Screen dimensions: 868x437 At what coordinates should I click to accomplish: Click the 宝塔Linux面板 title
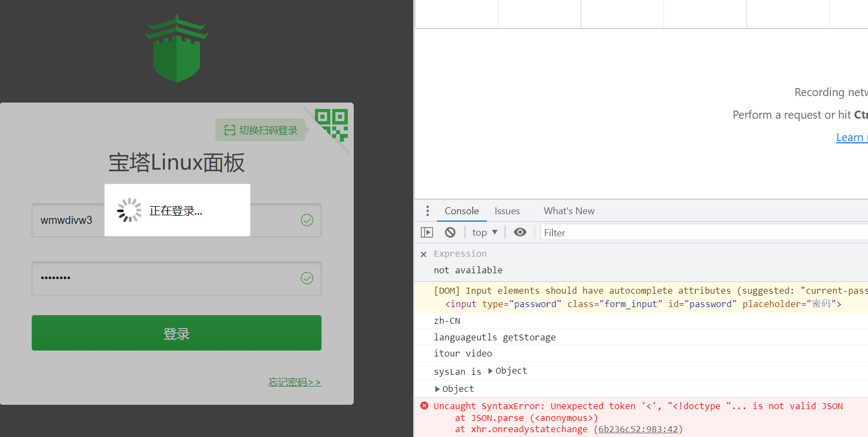[x=177, y=162]
